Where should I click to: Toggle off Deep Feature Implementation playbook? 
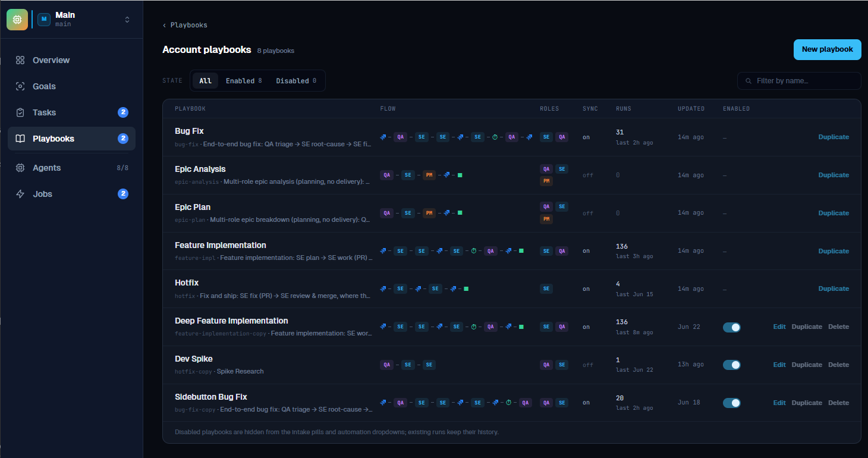tap(732, 327)
